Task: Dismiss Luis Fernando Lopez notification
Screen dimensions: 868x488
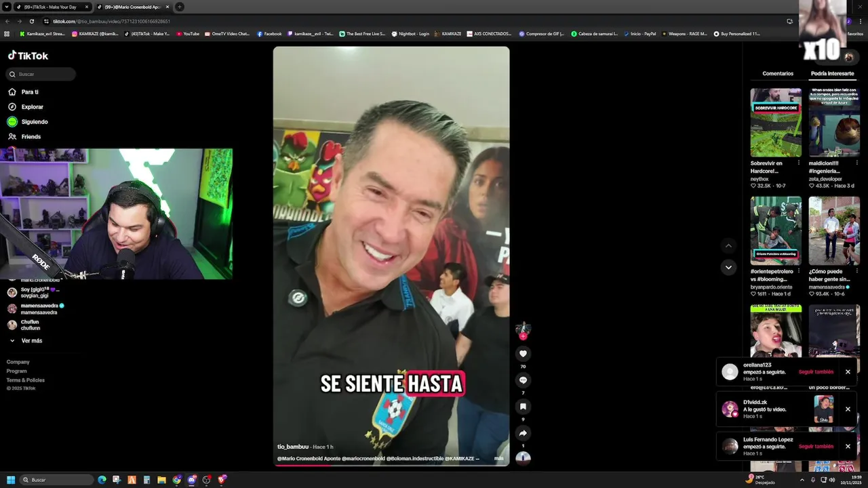Action: [x=848, y=446]
